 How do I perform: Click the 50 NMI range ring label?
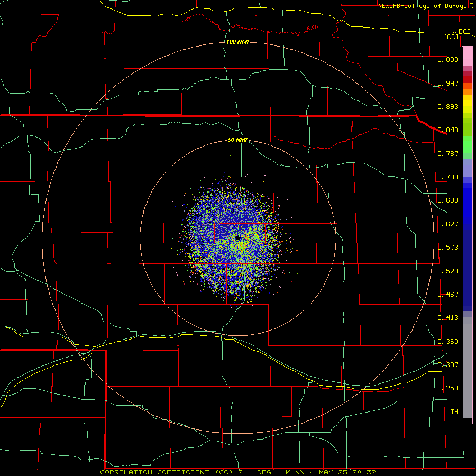coord(237,140)
